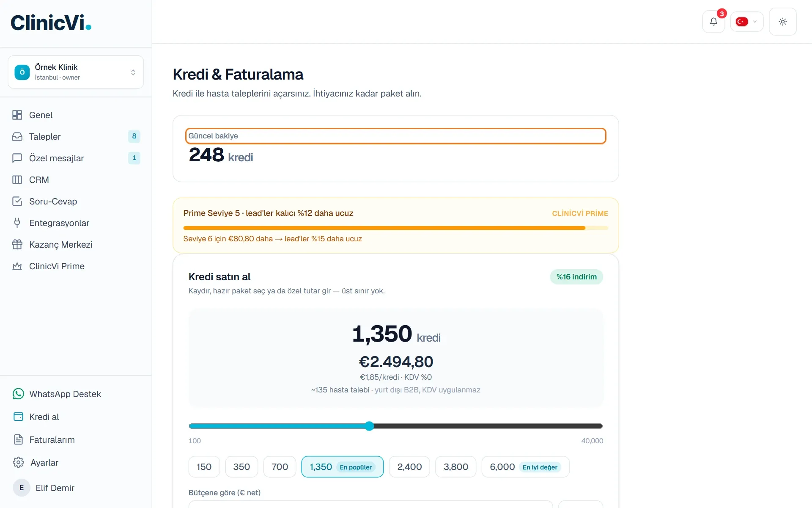812x508 pixels.
Task: Select the 150 credit package
Action: [x=204, y=467]
